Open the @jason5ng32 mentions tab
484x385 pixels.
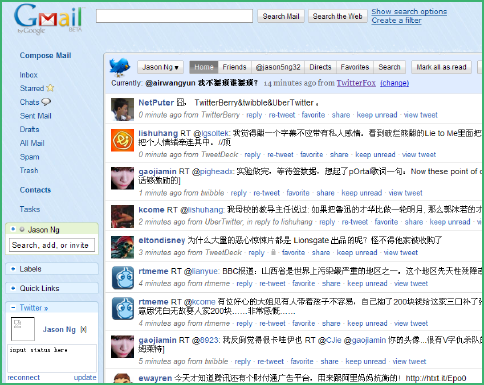pos(278,67)
